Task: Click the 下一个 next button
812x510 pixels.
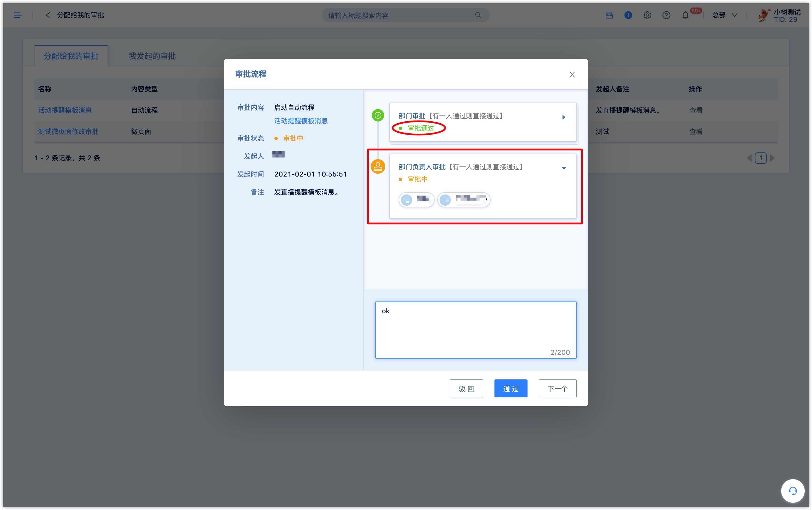Action: pyautogui.click(x=557, y=389)
